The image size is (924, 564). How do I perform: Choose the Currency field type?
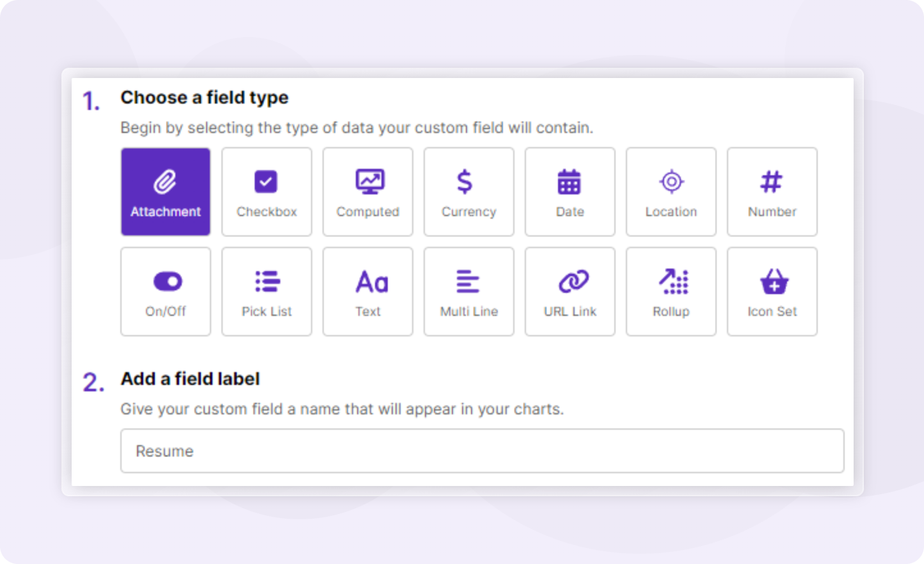point(468,191)
